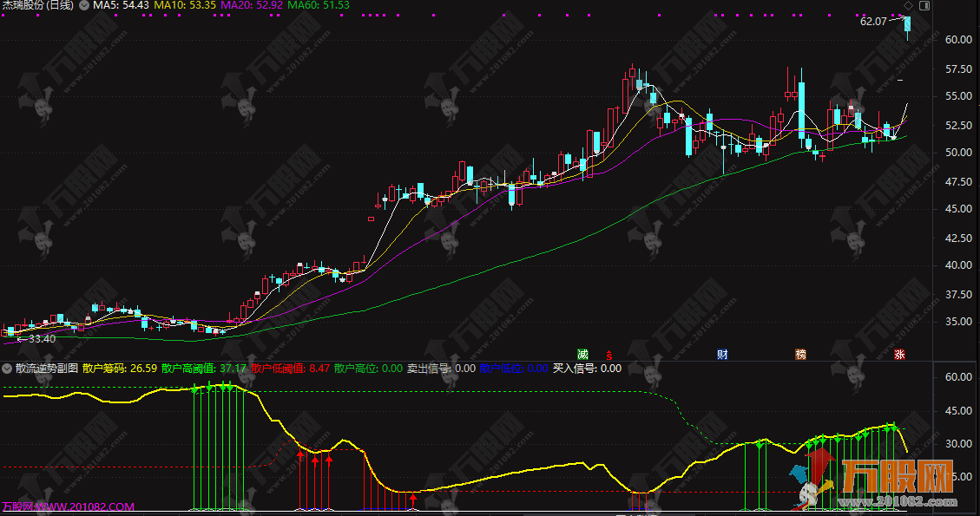Click the green 减 event marker
Viewport: 980px width, 516px height.
tap(582, 354)
